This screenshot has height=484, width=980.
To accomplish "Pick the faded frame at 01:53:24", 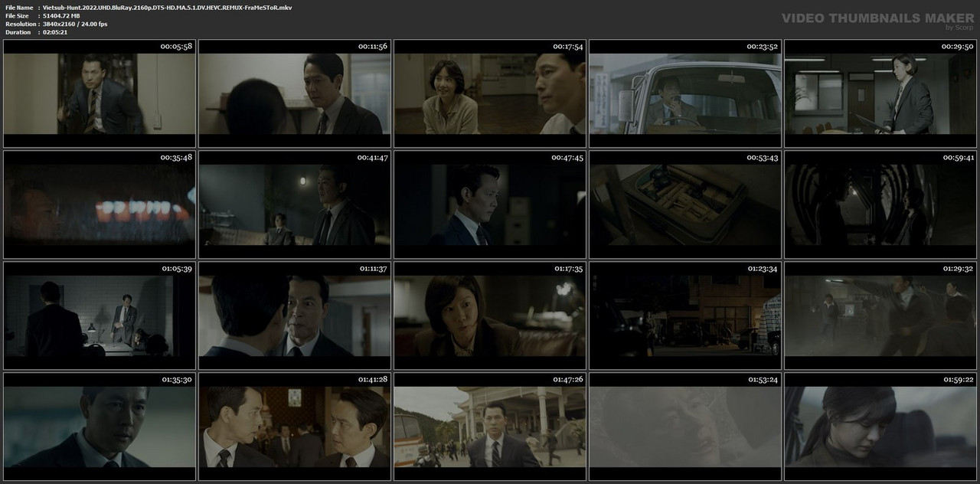I will click(x=685, y=427).
